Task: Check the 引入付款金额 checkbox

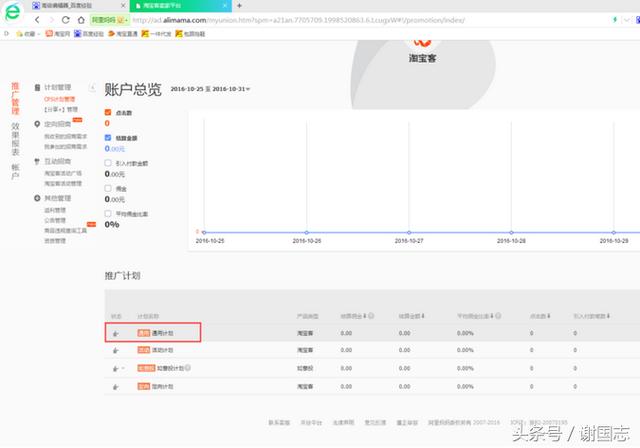Action: tap(108, 163)
